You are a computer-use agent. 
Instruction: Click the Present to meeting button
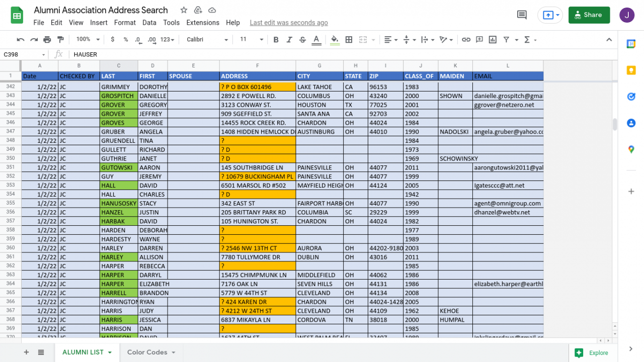pos(550,15)
